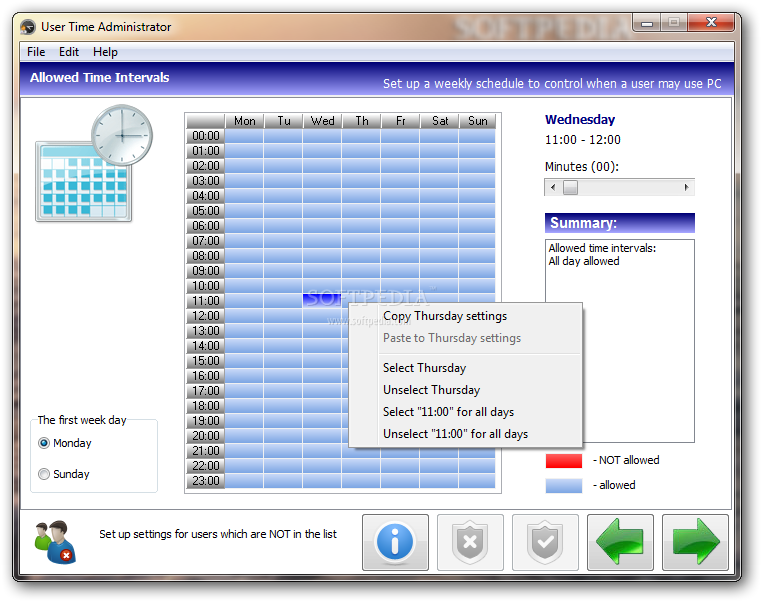The width and height of the screenshot is (762, 602).
Task: Choose Unselect "11:00" for all days
Action: point(466,433)
